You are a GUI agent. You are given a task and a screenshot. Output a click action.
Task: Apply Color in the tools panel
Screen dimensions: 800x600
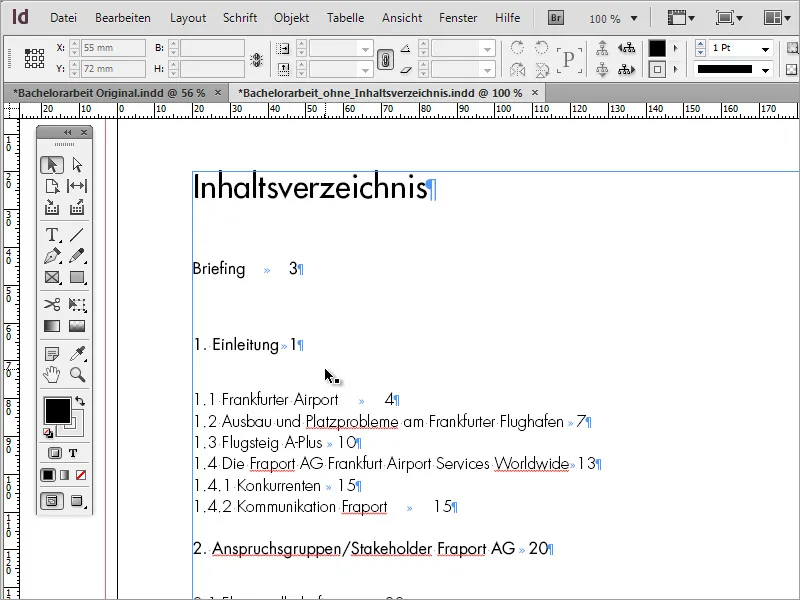coord(48,475)
